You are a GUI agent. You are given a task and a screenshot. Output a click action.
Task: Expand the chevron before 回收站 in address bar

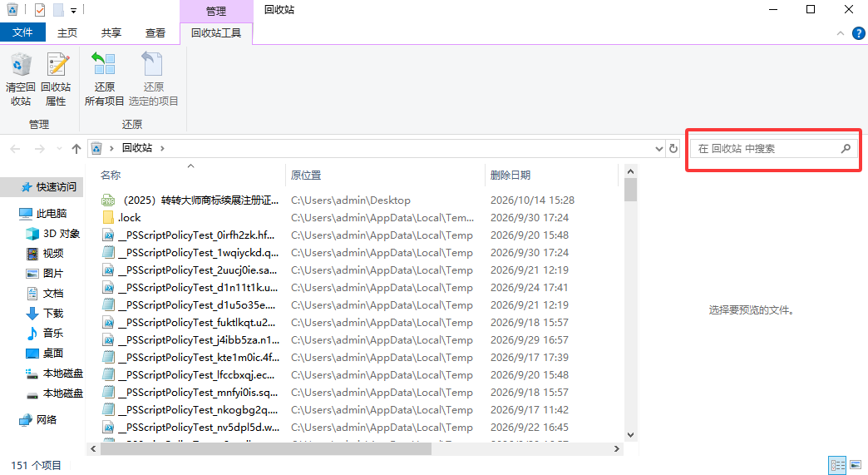111,148
